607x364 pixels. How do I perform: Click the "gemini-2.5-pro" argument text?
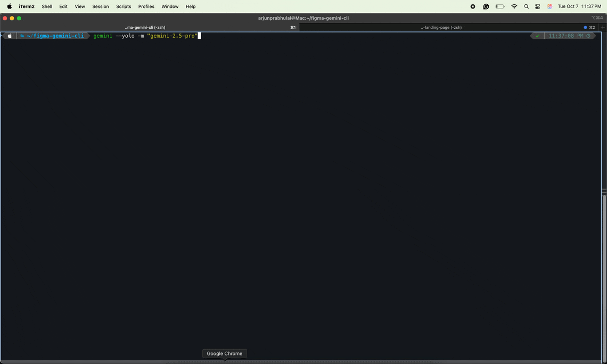click(x=173, y=36)
